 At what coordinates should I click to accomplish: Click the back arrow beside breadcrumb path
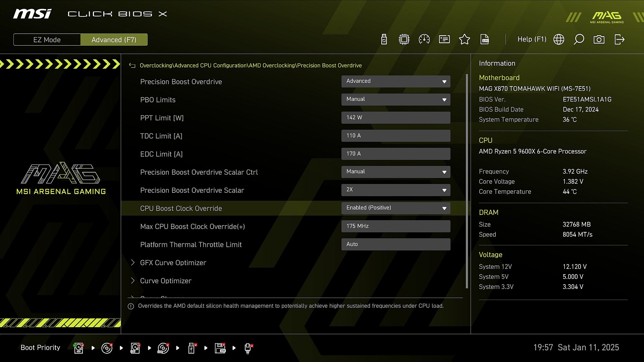tap(132, 66)
